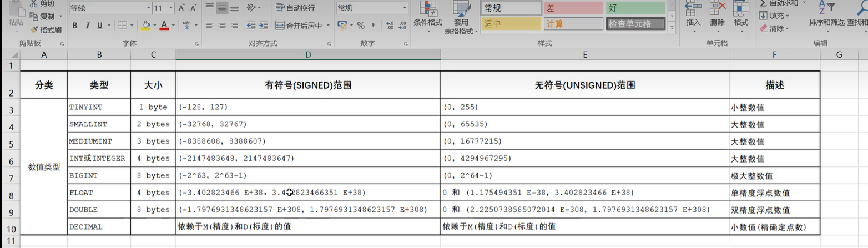Top-align cell contents

pyautogui.click(x=210, y=8)
